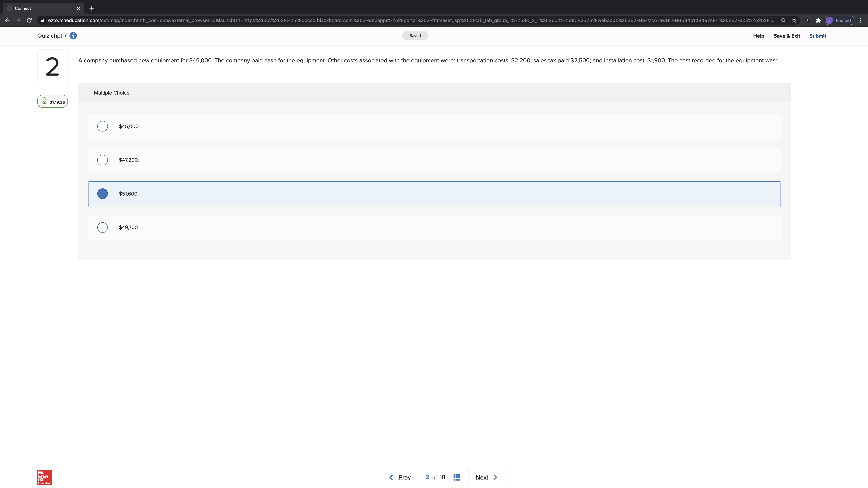Click the bookmark star in address bar
868x488 pixels.
click(x=794, y=20)
